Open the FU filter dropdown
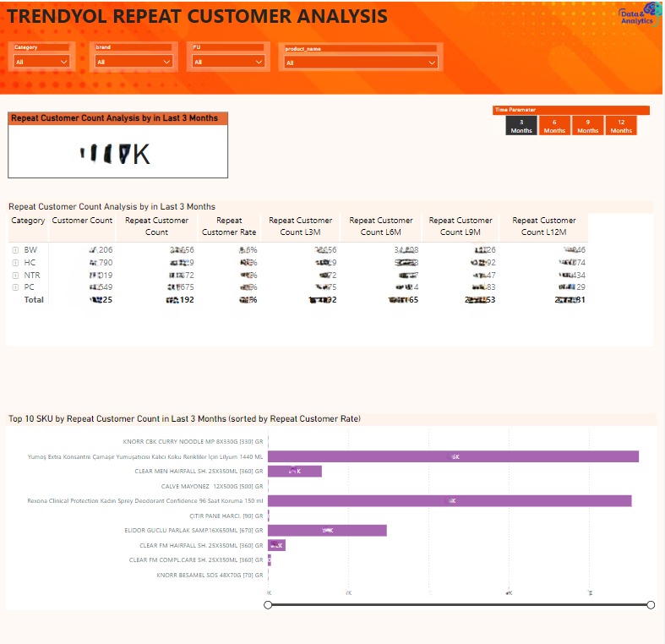 [x=228, y=62]
